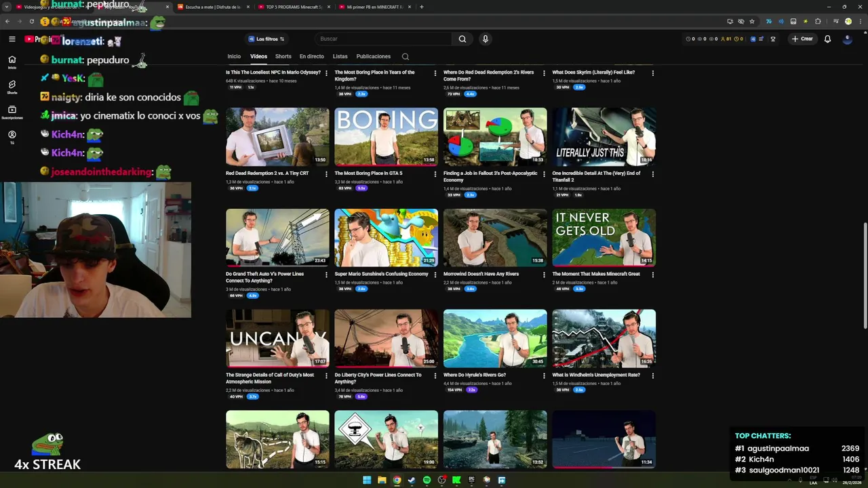Viewport: 868px width, 488px height.
Task: Open Spotify from taskbar
Action: point(427,480)
